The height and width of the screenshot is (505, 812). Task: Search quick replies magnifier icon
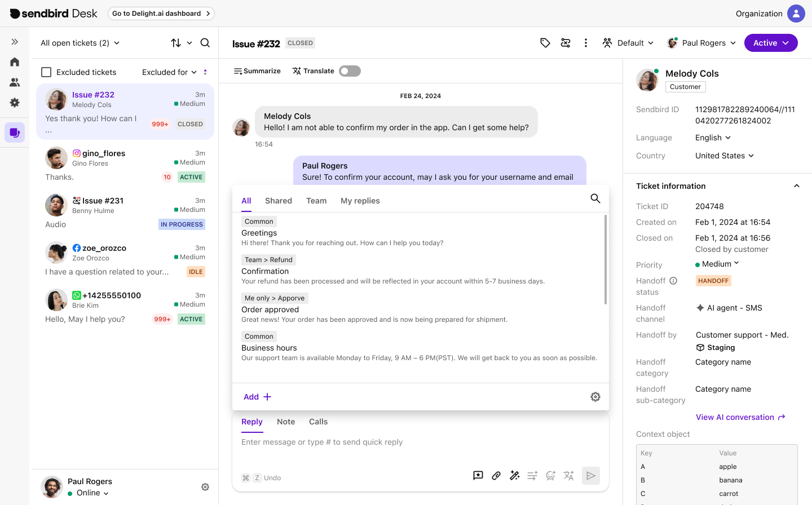595,198
